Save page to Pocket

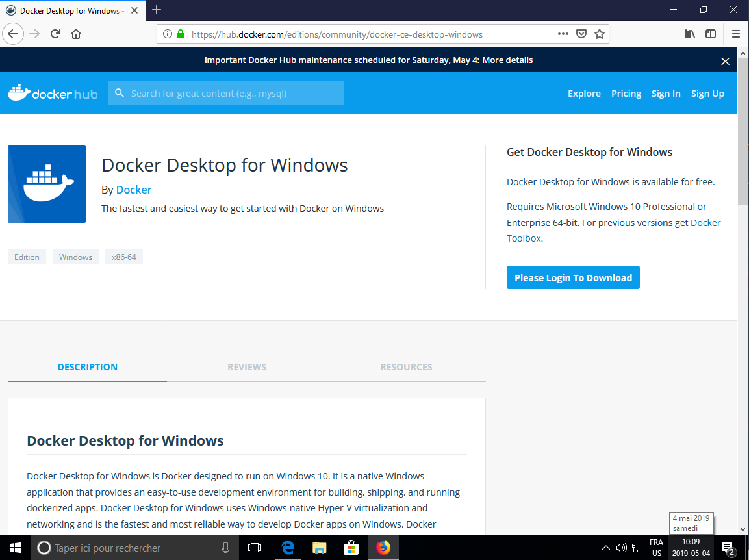point(581,34)
